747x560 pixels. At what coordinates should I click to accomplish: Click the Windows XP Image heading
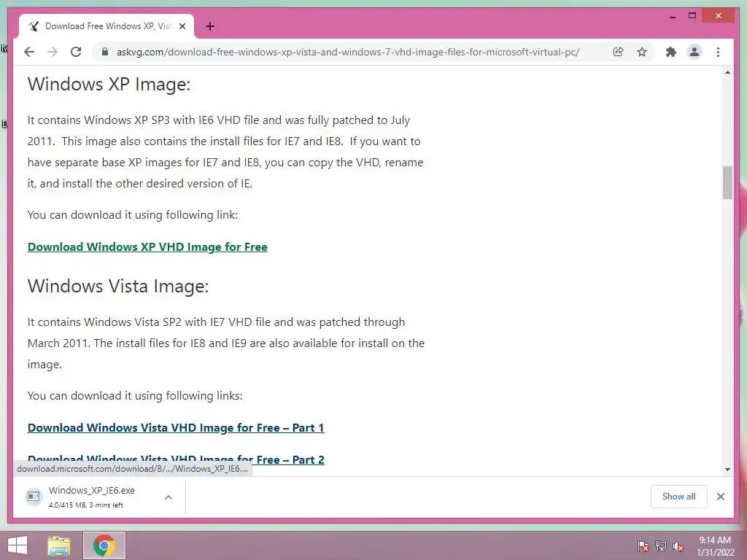(109, 84)
